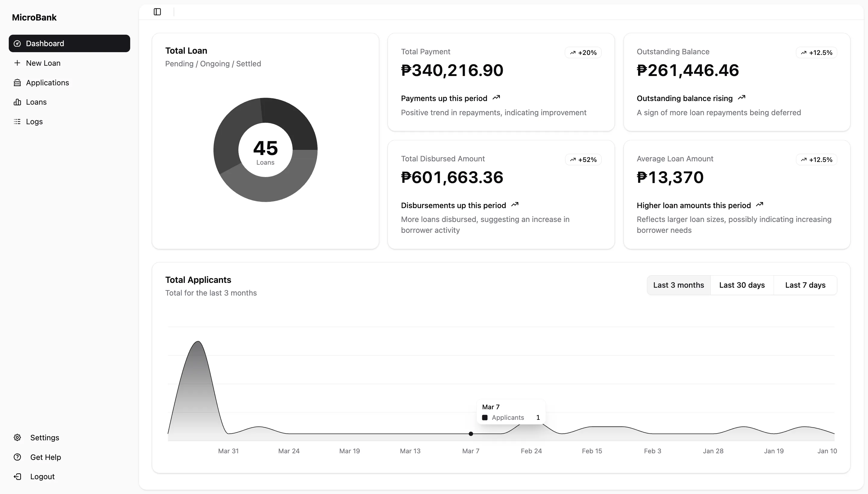Toggle the sidebar collapse icon
This screenshot has height=494, width=868.
(x=157, y=12)
